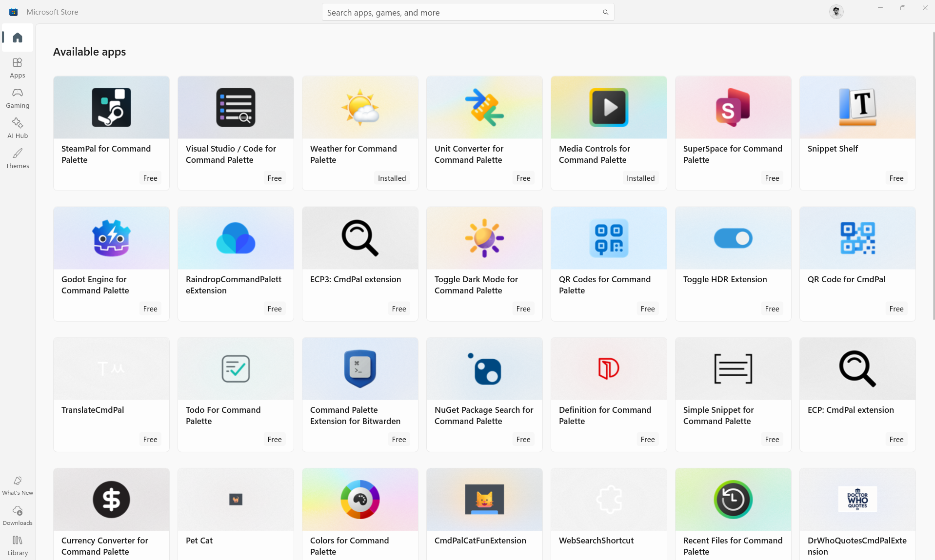This screenshot has height=560, width=935.
Task: Return to the Home tab
Action: (x=17, y=38)
